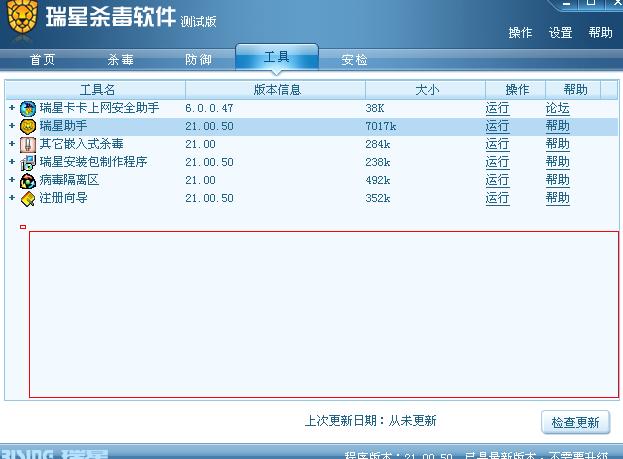This screenshot has height=459, width=623.
Task: Select the 其它嵌入式杀毒 icon
Action: (x=28, y=145)
